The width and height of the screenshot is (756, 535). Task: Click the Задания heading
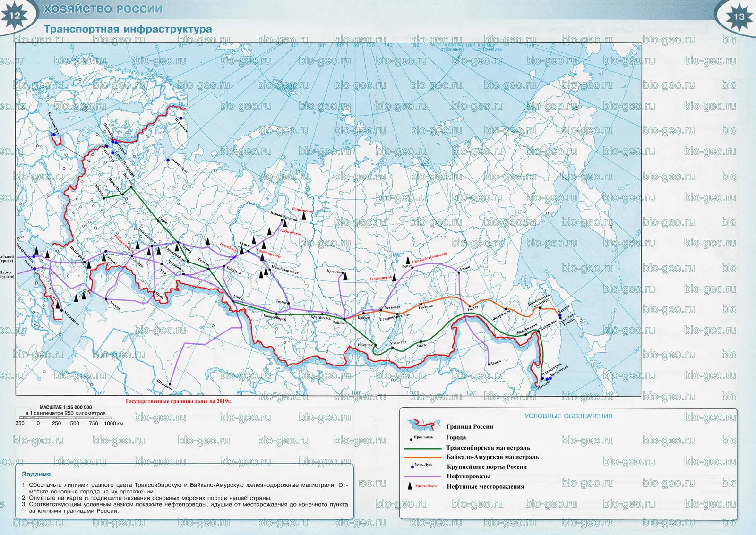(x=36, y=474)
